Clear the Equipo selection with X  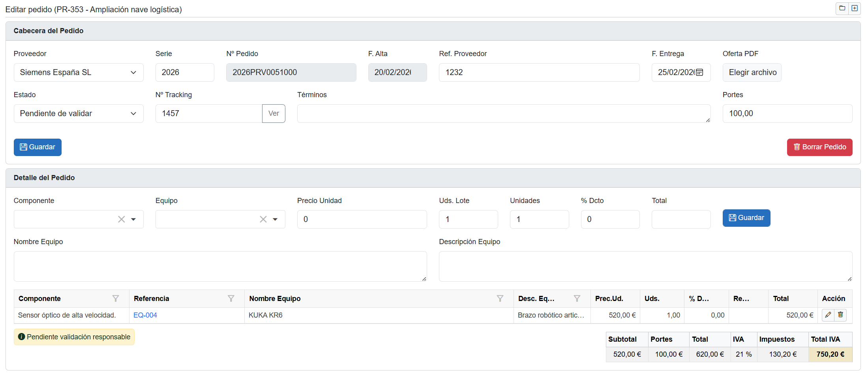263,219
